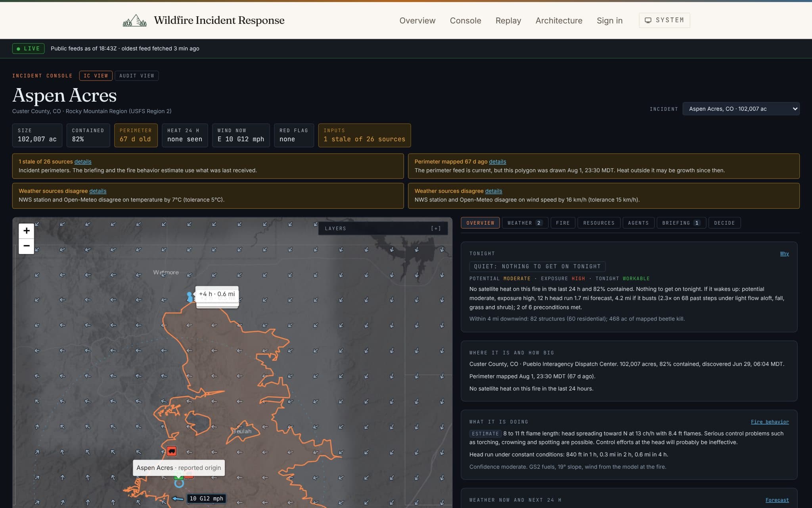Image resolution: width=812 pixels, height=508 pixels.
Task: Open details for stale sources alert
Action: click(83, 162)
